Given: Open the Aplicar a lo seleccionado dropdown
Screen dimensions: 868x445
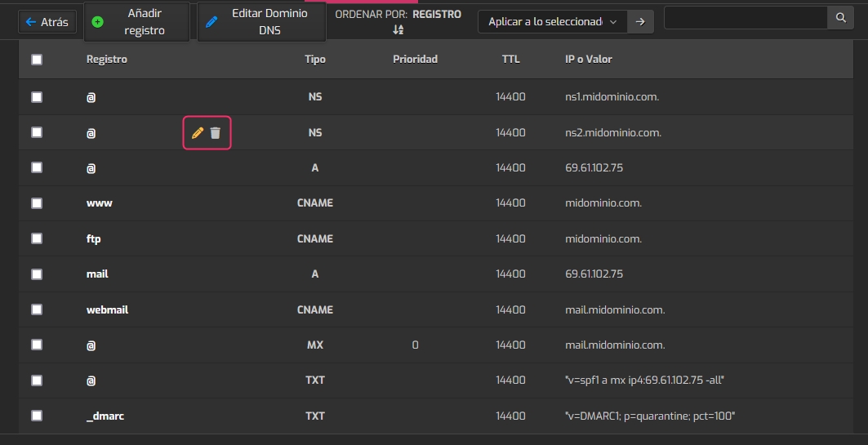Looking at the screenshot, I should tap(552, 22).
